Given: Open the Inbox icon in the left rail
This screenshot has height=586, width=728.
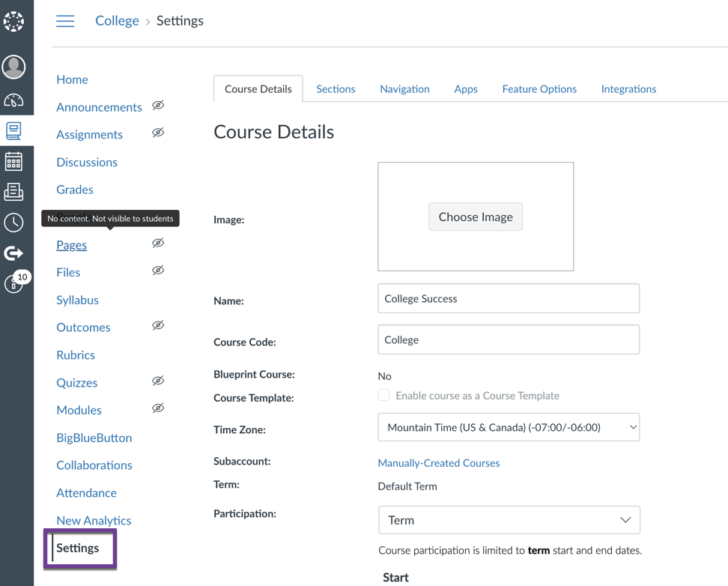Looking at the screenshot, I should [14, 191].
